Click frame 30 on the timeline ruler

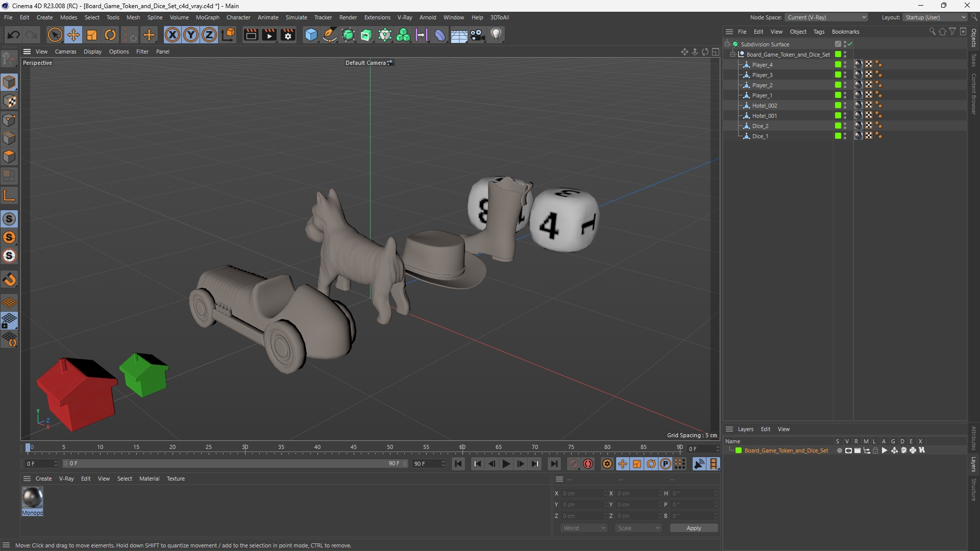click(245, 447)
